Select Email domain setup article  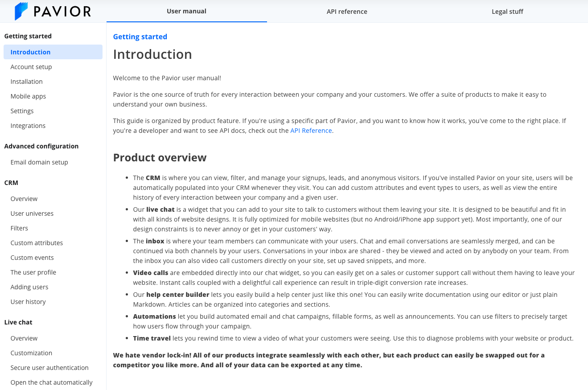[x=39, y=162]
